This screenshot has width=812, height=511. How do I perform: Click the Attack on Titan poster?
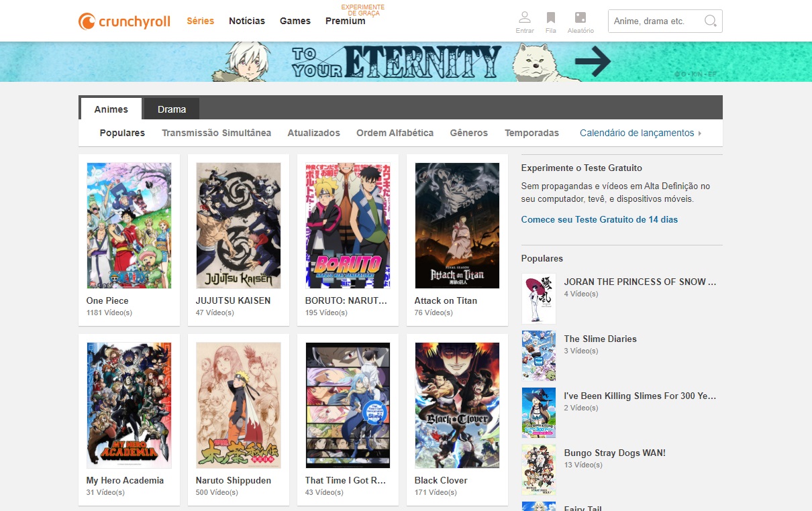click(457, 225)
